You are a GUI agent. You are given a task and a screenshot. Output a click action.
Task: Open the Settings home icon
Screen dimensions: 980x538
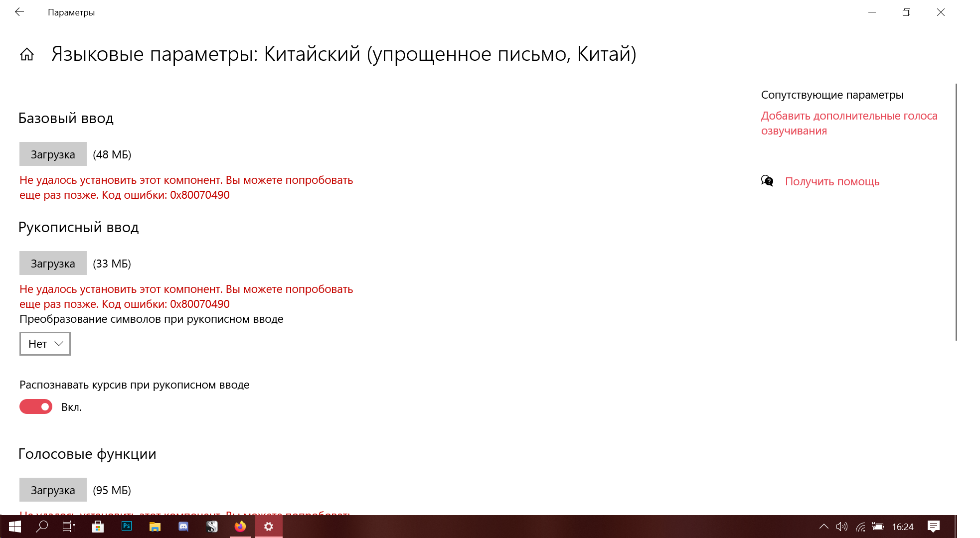[x=27, y=54]
